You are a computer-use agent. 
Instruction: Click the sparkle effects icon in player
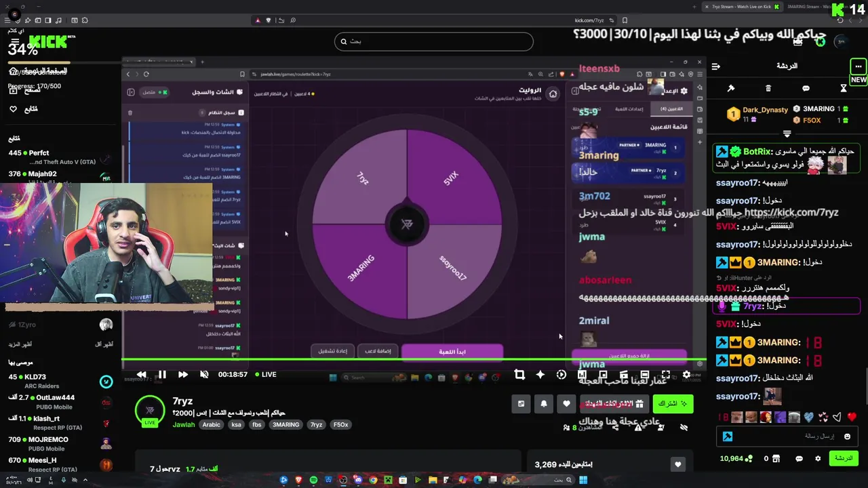(x=540, y=374)
